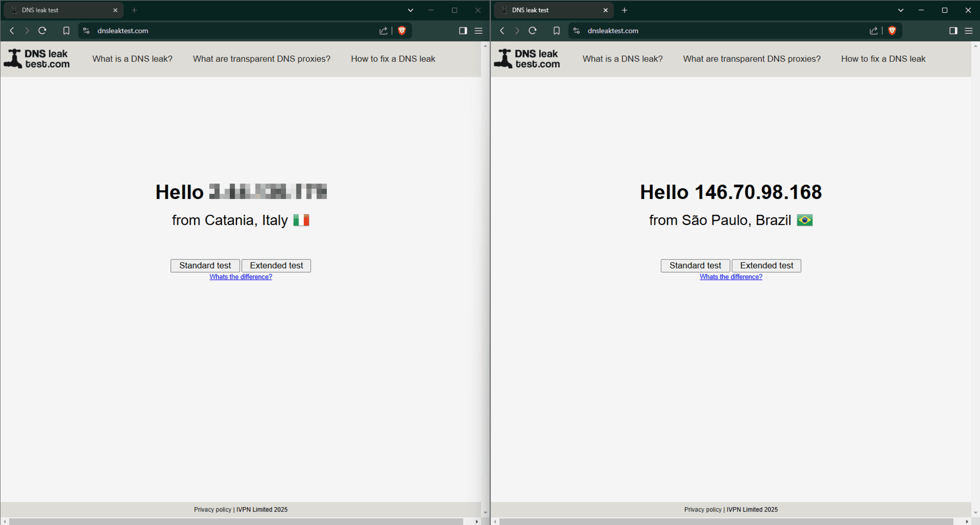Go back in the right browser window
Screen dimensions: 980x525
pyautogui.click(x=502, y=31)
